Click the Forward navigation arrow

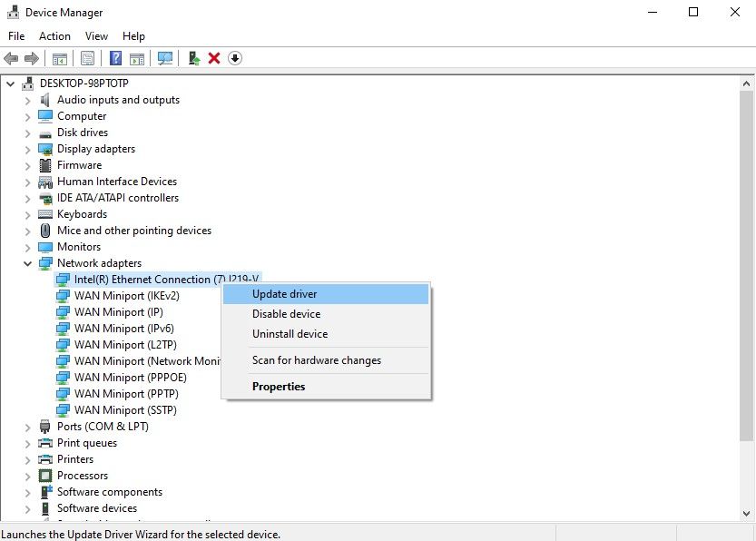(x=31, y=58)
